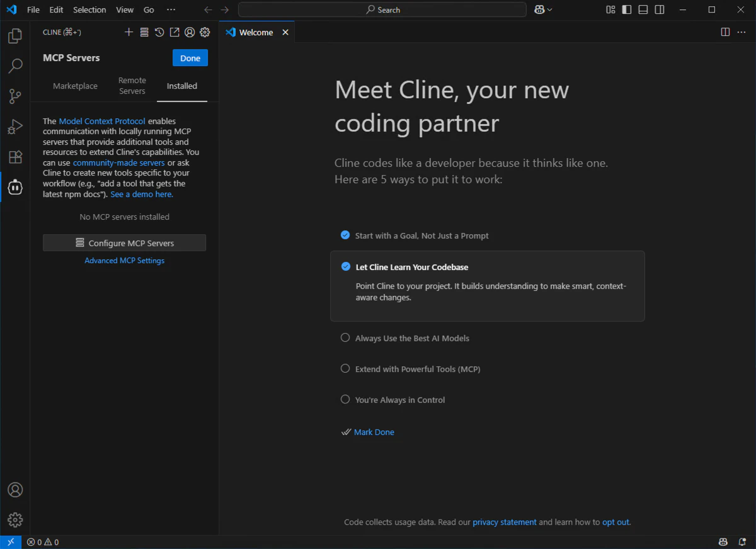Toggle the primary side bar
This screenshot has width=756, height=549.
point(627,9)
